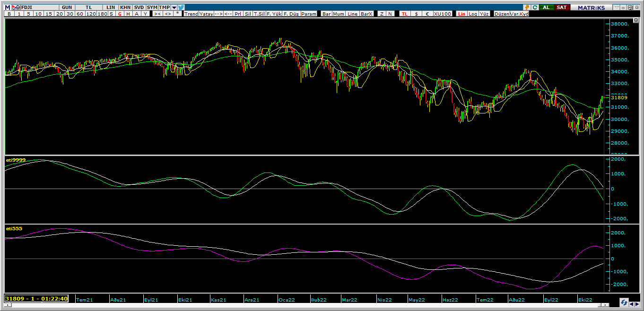Click the Prl parallel line button

(x=238, y=14)
